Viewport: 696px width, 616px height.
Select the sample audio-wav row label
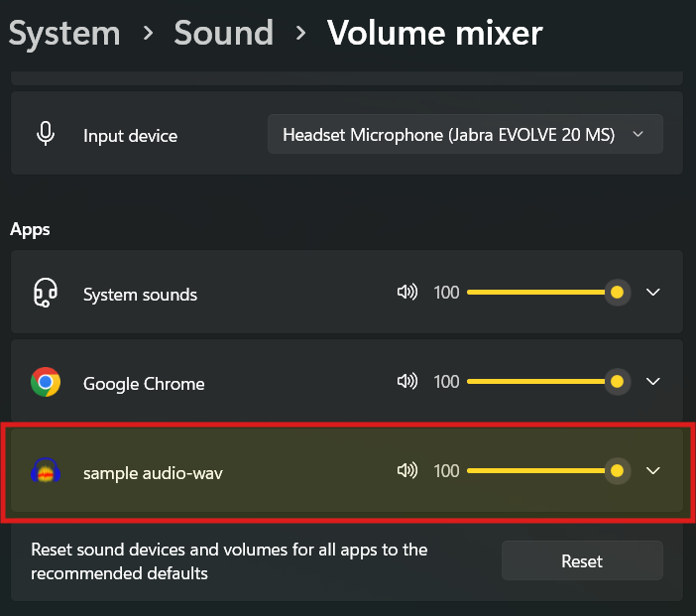click(153, 473)
